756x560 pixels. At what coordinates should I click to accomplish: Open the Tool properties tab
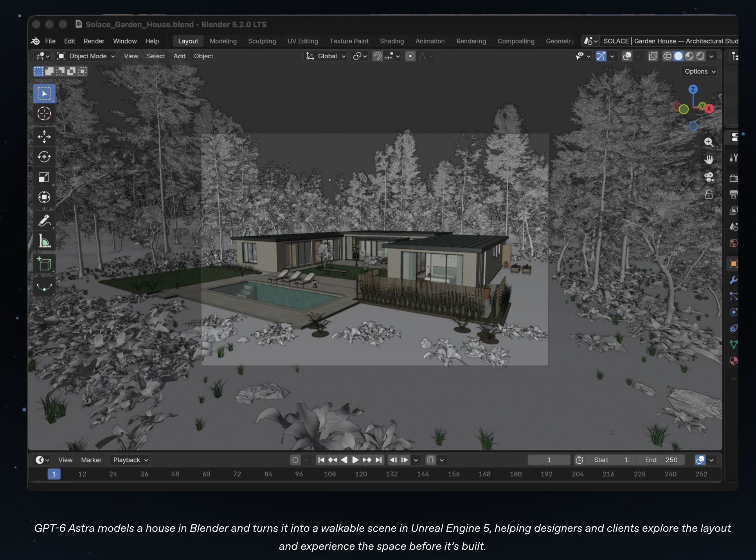734,157
